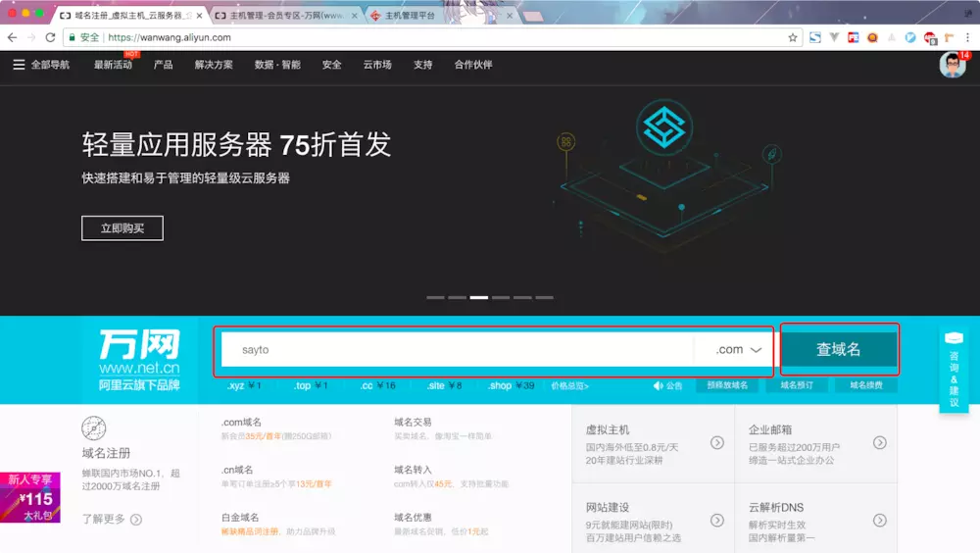Close the 主机管理平台 tab
This screenshot has height=553, width=980.
510,16
